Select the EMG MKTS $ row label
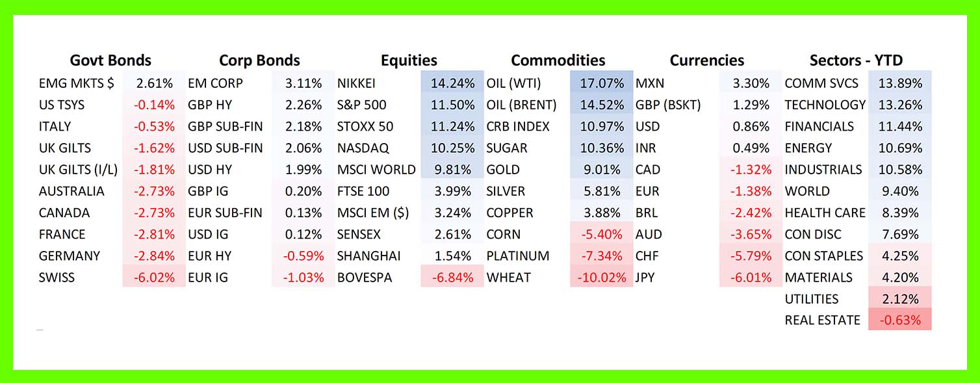The image size is (980, 383). [70, 83]
